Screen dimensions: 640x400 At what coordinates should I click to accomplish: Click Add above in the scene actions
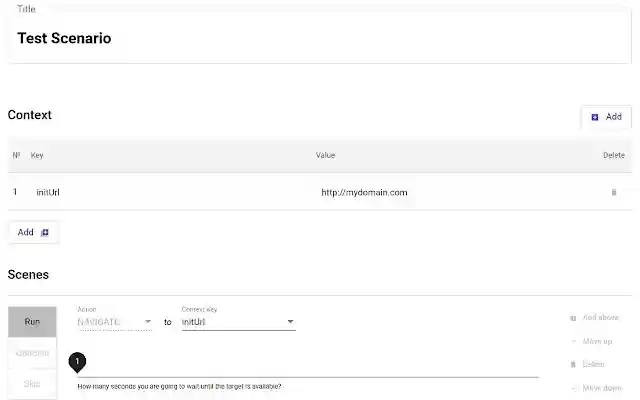(x=594, y=318)
